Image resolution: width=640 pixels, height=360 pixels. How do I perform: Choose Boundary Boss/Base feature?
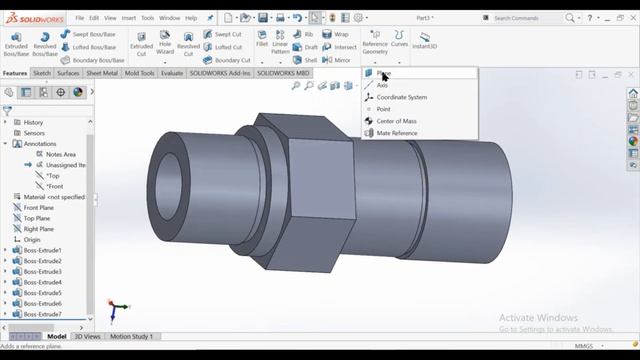(92, 60)
